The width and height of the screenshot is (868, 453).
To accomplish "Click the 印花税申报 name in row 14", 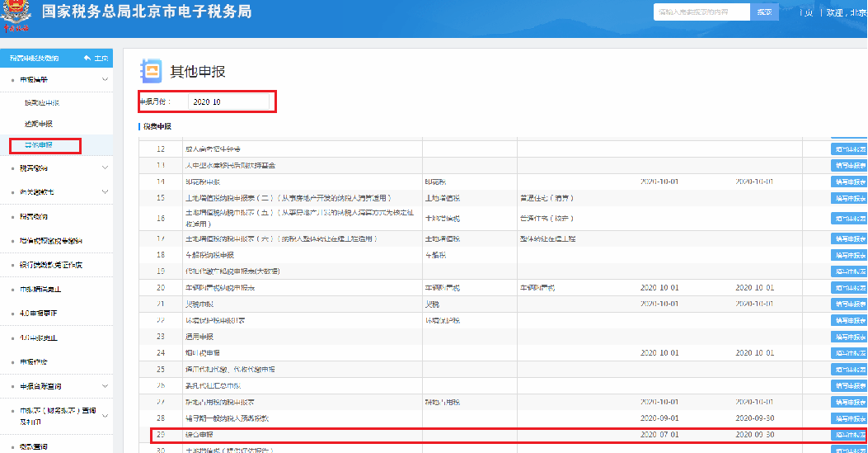I will click(x=202, y=182).
